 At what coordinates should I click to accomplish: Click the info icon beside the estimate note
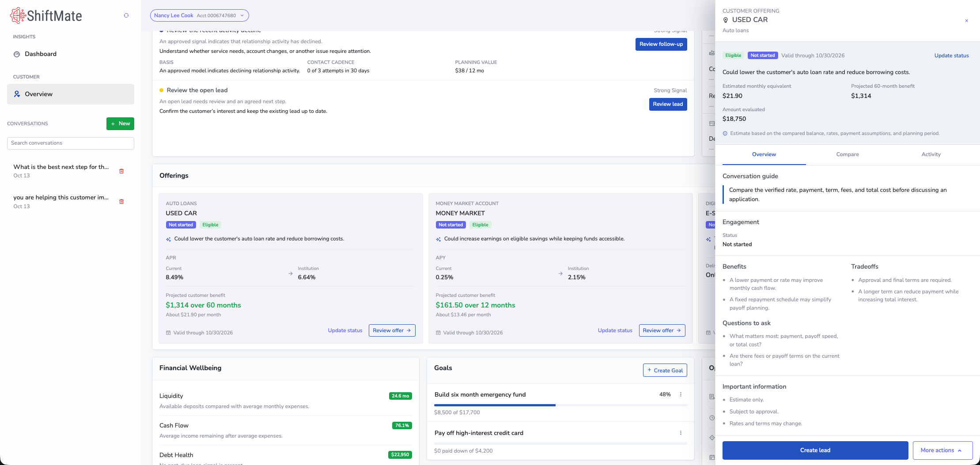click(725, 133)
